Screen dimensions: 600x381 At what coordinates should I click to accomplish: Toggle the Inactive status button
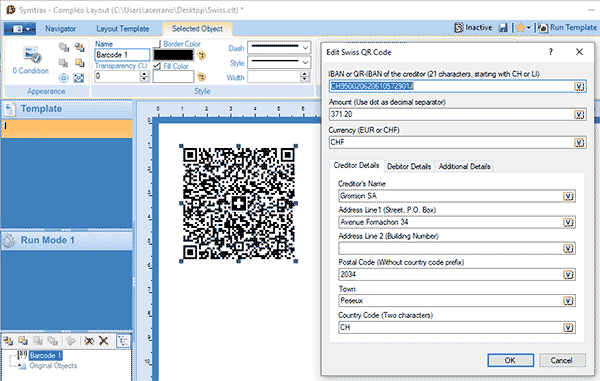click(473, 28)
